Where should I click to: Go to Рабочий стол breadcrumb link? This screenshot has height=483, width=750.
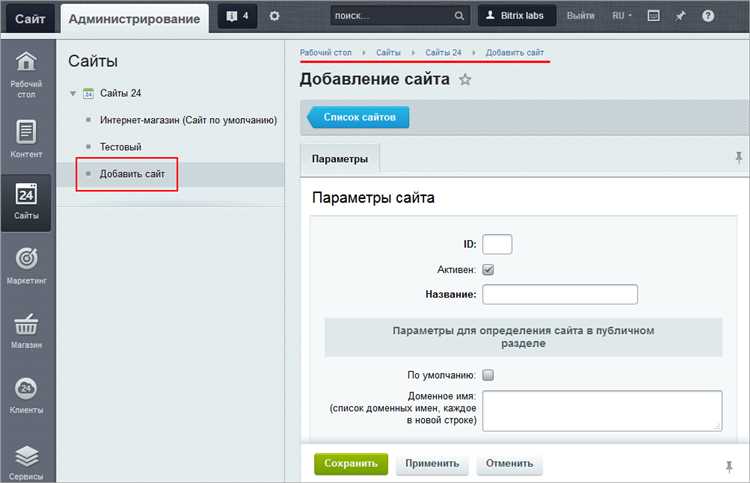pyautogui.click(x=326, y=53)
